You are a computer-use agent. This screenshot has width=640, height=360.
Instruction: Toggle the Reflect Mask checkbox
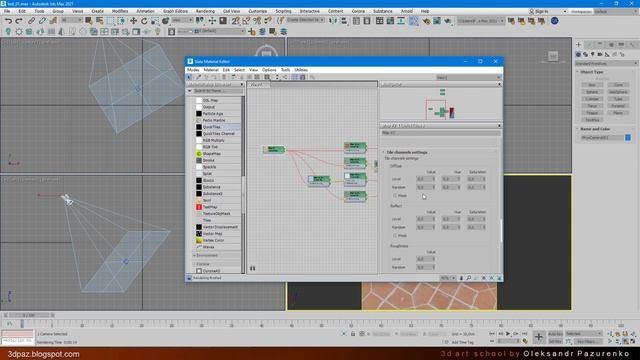(395, 236)
